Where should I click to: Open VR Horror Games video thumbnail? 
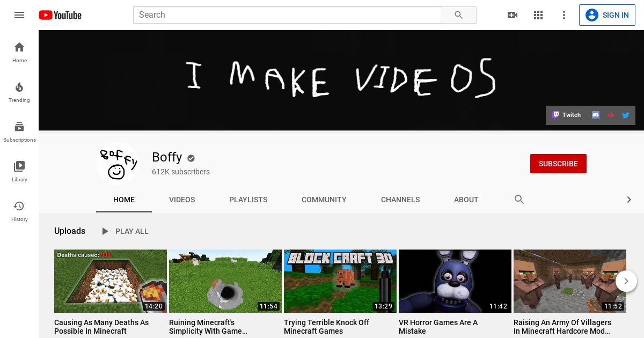coord(455,281)
